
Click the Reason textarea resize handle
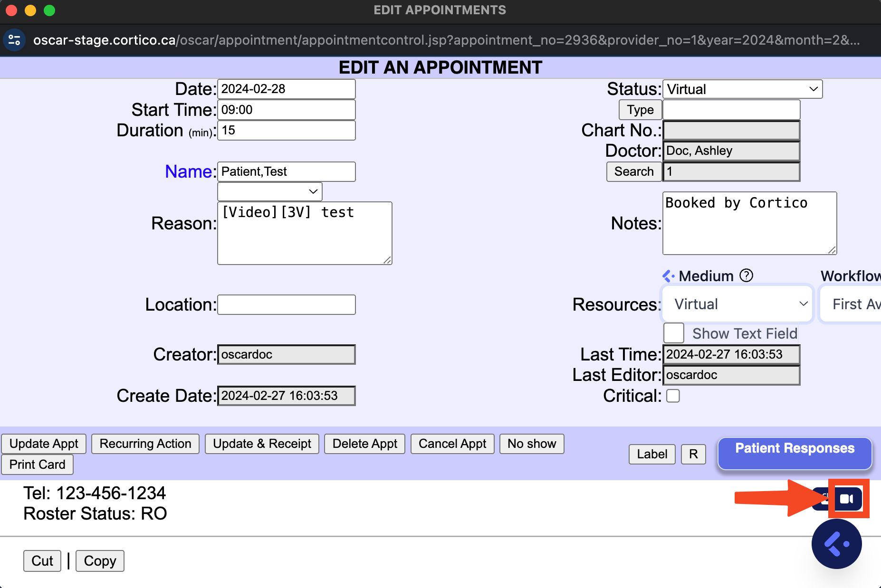click(387, 260)
